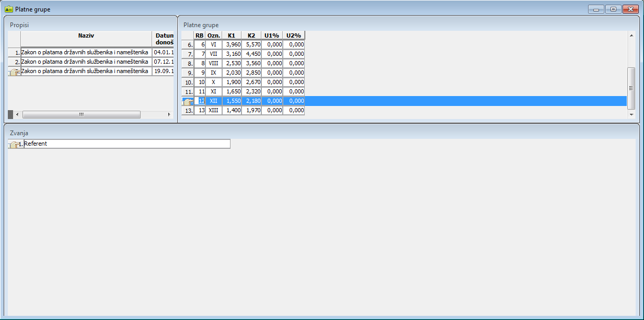Click the hand pointer icon in Propisi row three

coord(14,72)
